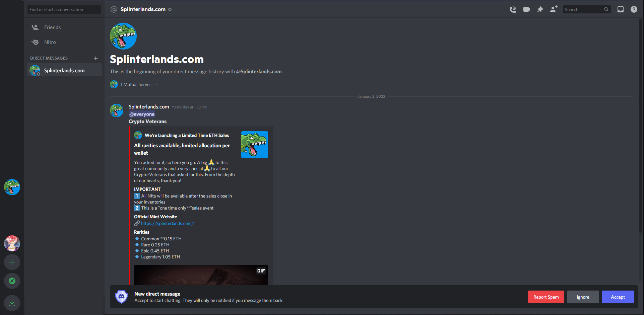
Task: Add friends to this DM
Action: pyautogui.click(x=554, y=9)
